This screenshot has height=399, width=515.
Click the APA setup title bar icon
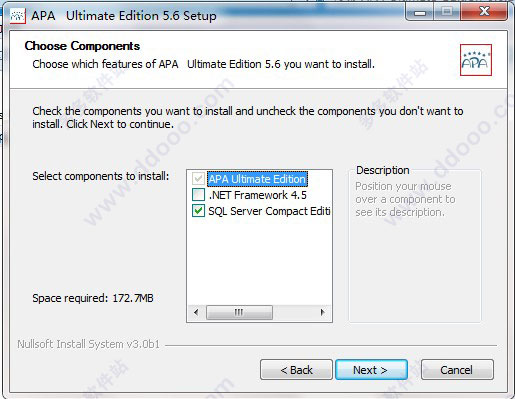point(18,16)
